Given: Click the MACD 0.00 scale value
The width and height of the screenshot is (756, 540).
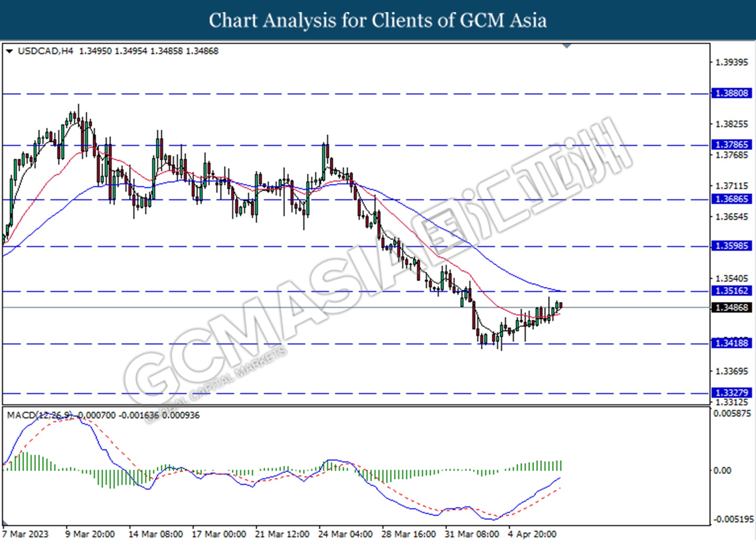Looking at the screenshot, I should [722, 471].
